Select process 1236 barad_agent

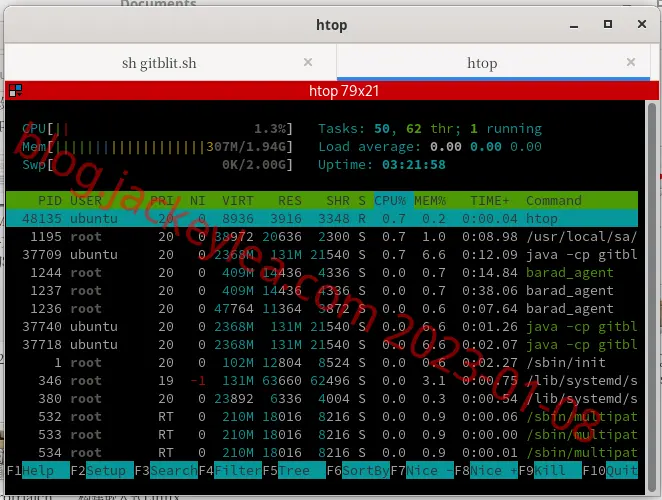322,309
